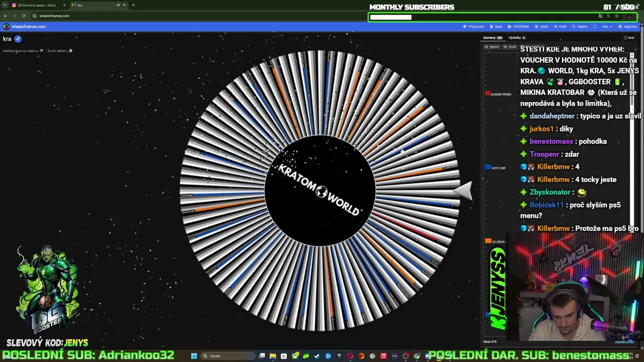Open File Explorer from the taskbar
Viewport: 644px width, 362px height.
(x=273, y=356)
